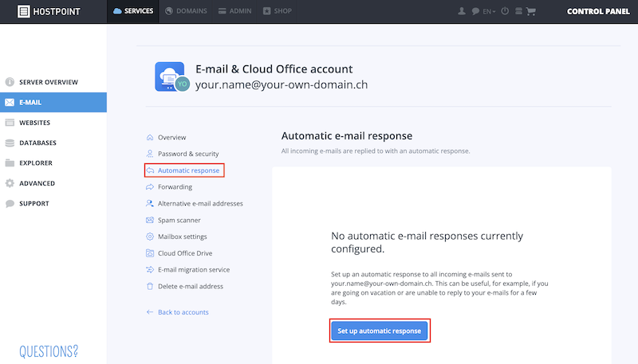
Task: Go to Server Overview in sidebar
Action: pos(53,82)
